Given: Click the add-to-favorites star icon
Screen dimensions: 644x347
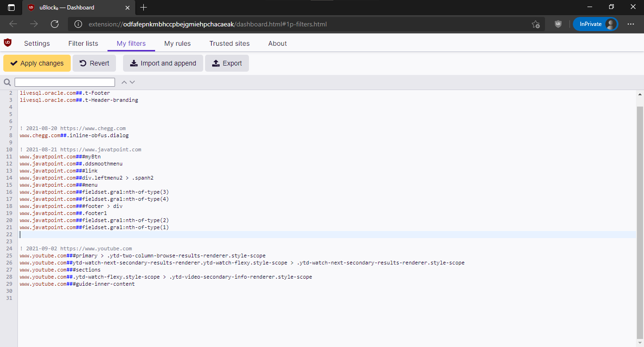Looking at the screenshot, I should pyautogui.click(x=536, y=24).
